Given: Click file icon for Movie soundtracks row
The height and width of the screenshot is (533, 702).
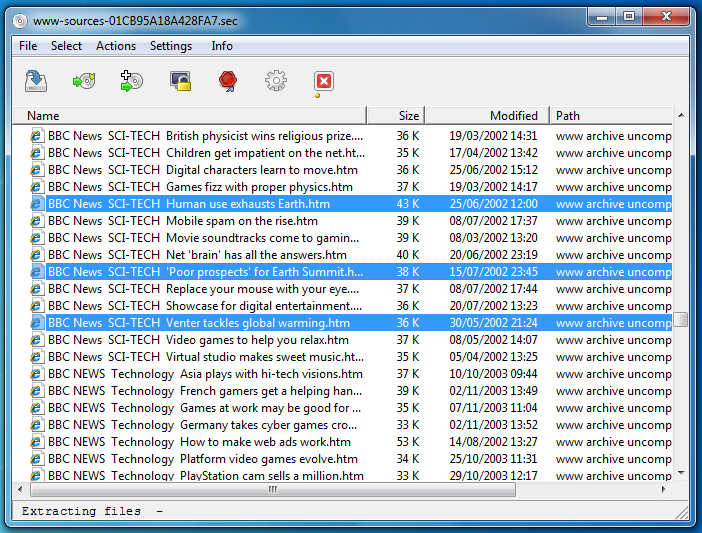Looking at the screenshot, I should (37, 238).
